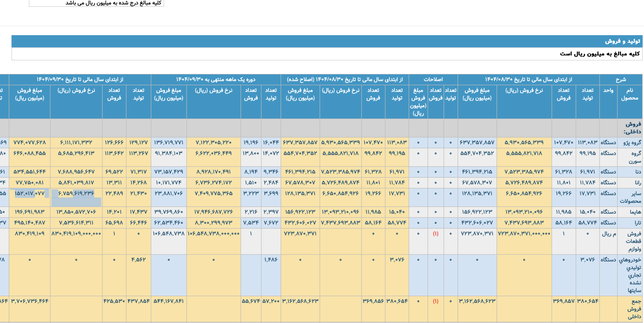
Task: Click the 'اصلاحات' column group header
Action: 433,79
